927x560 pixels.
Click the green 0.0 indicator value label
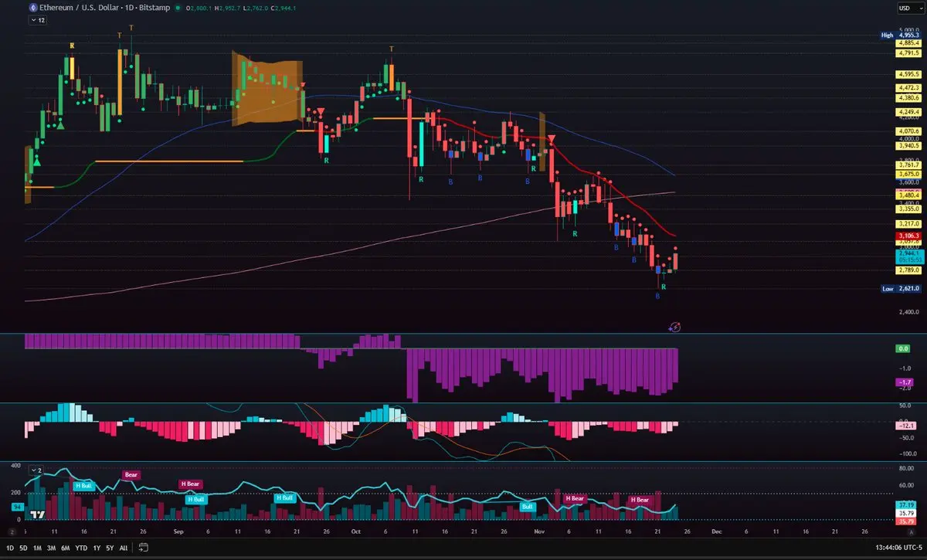point(904,349)
